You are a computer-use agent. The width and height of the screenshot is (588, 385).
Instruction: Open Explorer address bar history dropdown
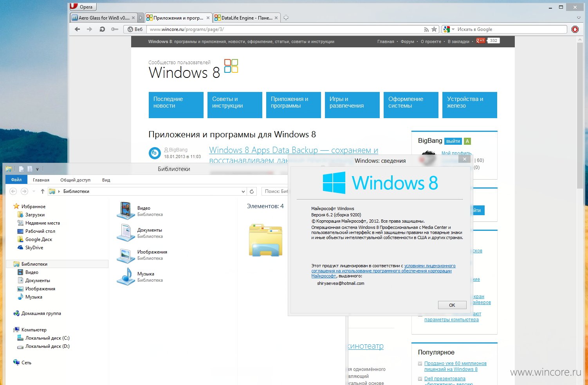click(x=243, y=191)
